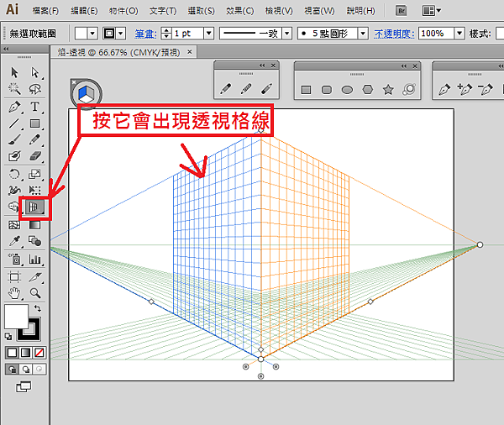Change Screen Mode at toolbox bottom
This screenshot has height=425, width=504.
[x=24, y=386]
